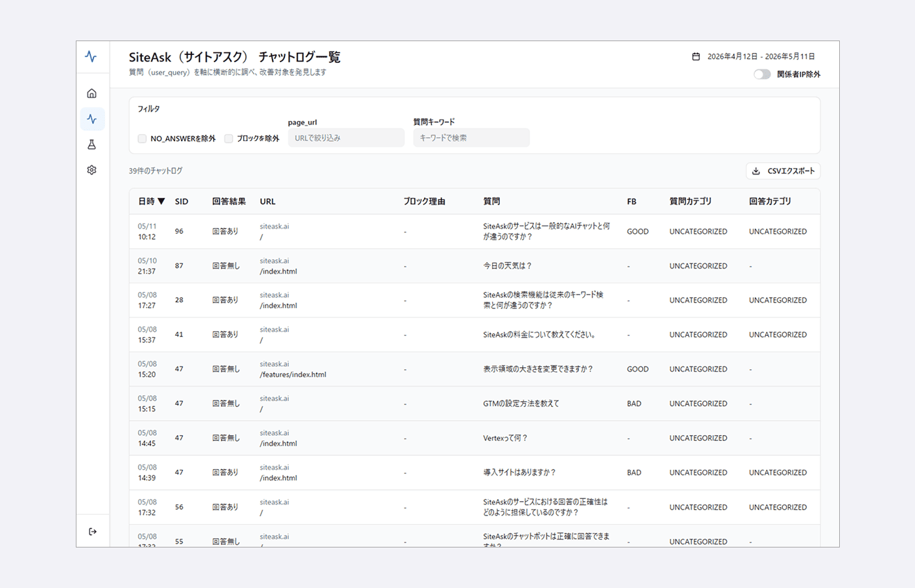Check the NO_ANSWERを除外 checkbox
Viewport: 915px width, 588px height.
[x=142, y=139]
